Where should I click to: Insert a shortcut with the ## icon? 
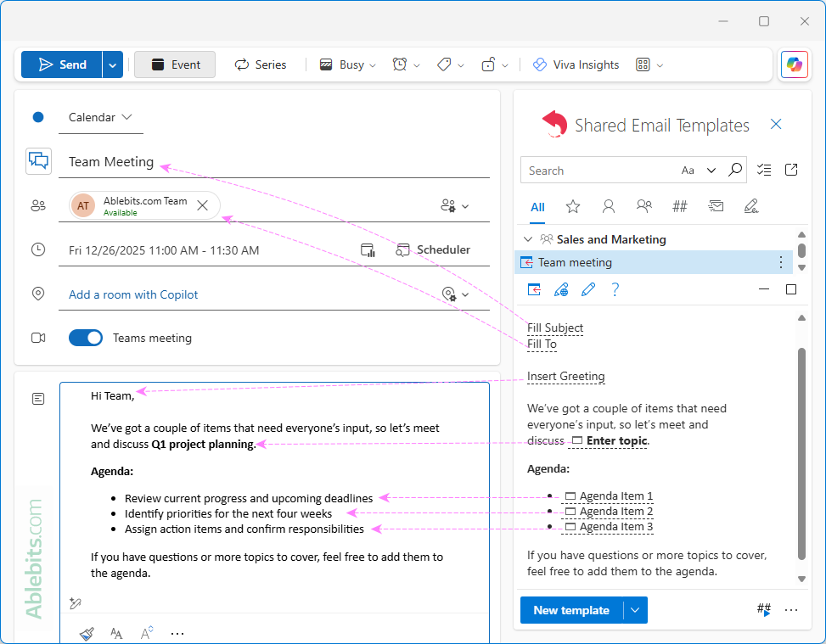tap(763, 609)
